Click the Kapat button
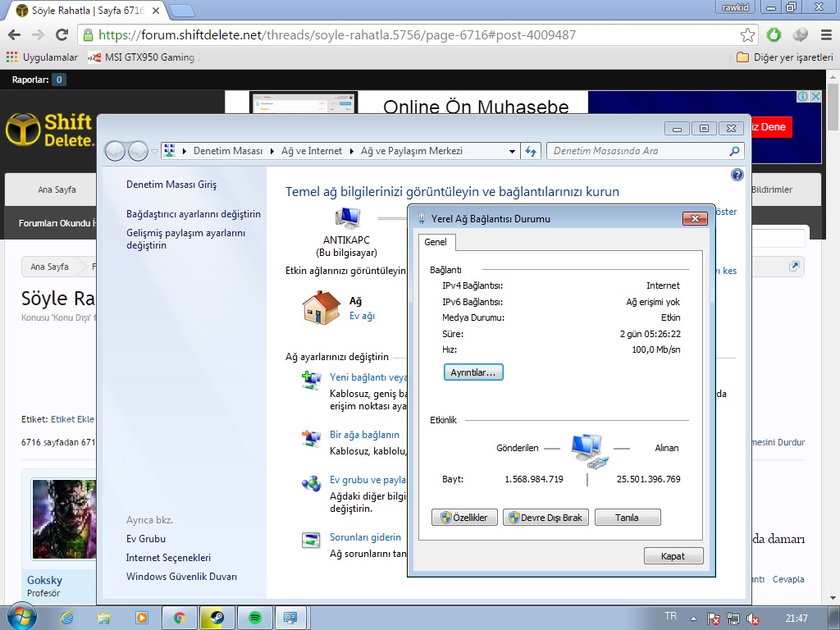Screen dimensions: 840x630 673,556
